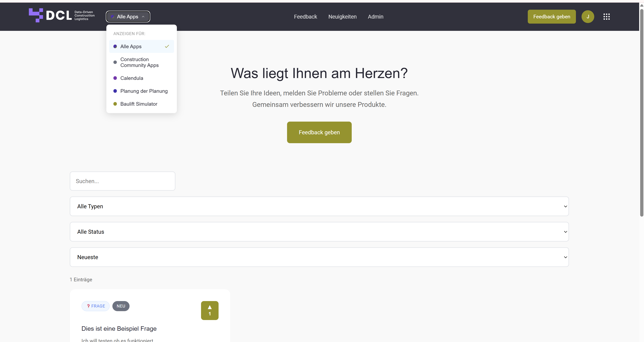The height and width of the screenshot is (342, 644).
Task: Open the Neueste sort dropdown
Action: (319, 257)
